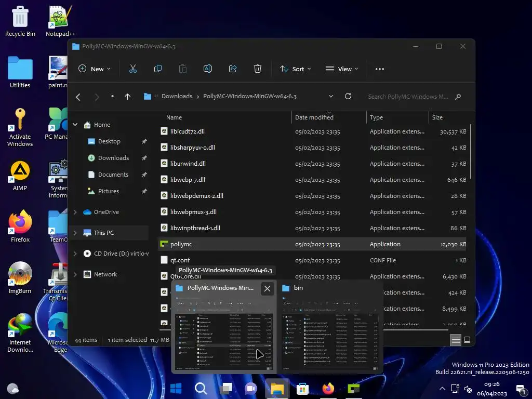
Task: Open Microsoft Store on taskbar
Action: click(302, 389)
